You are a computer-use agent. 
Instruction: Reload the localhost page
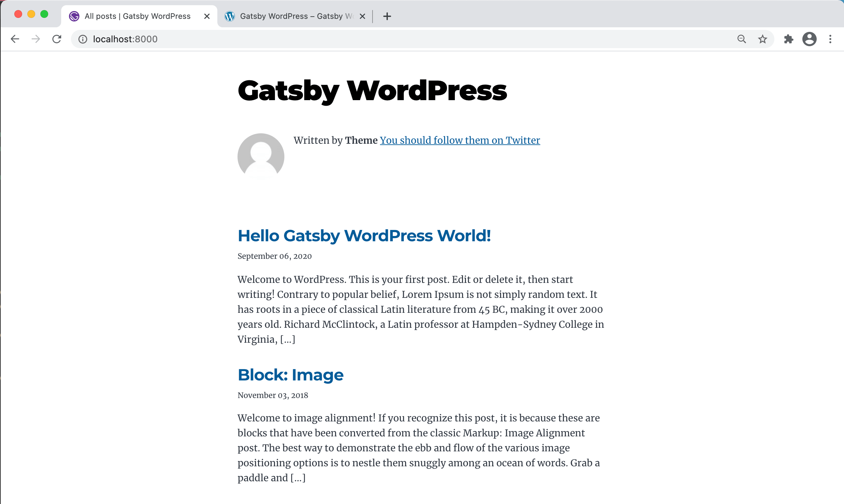(x=57, y=39)
